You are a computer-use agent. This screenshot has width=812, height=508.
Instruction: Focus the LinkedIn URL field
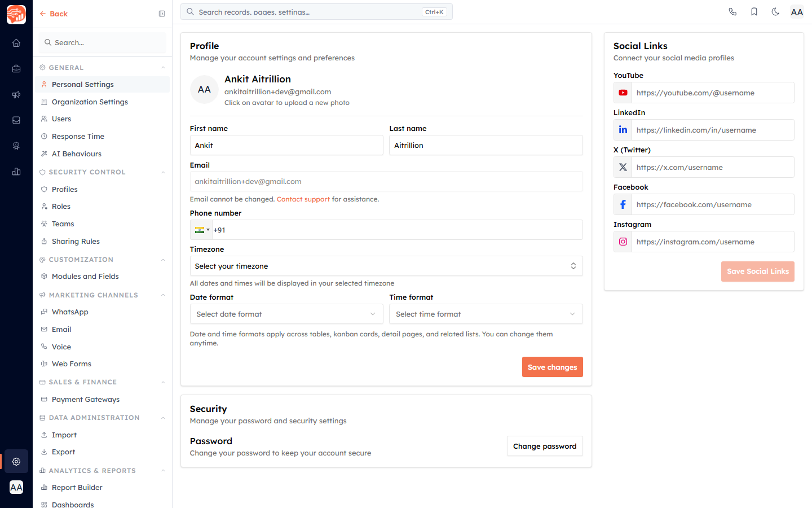(713, 130)
